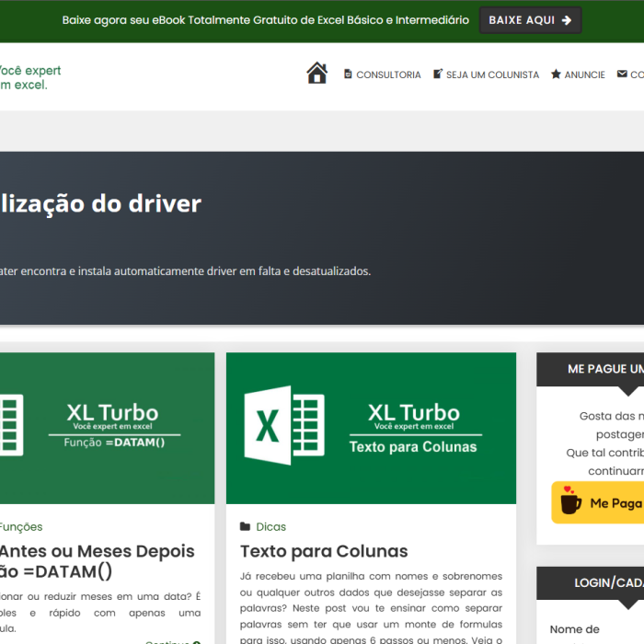
Task: Click the star icon beside Anuncie
Action: 556,75
